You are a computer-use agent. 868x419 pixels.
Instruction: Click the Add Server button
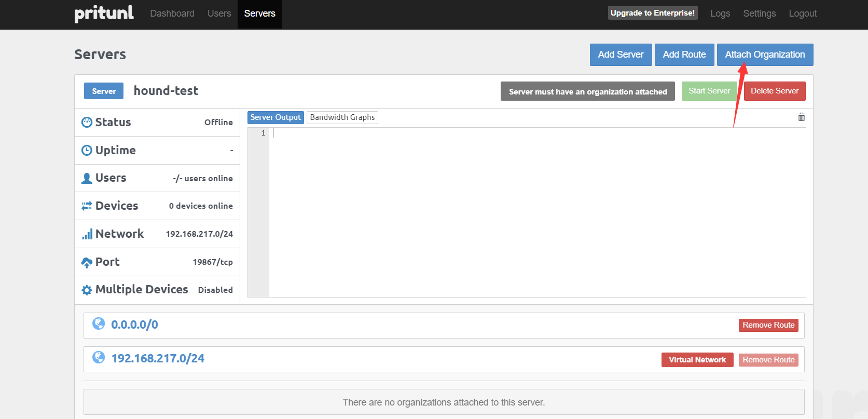point(621,55)
